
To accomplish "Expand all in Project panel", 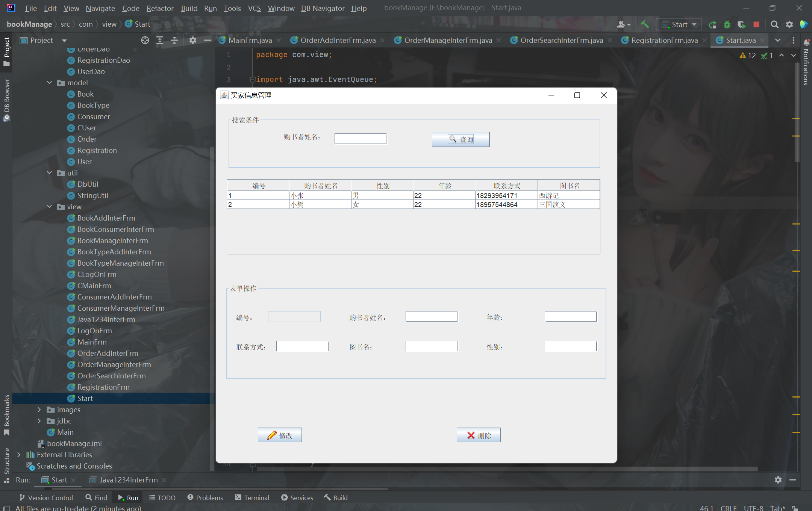I will pyautogui.click(x=160, y=40).
